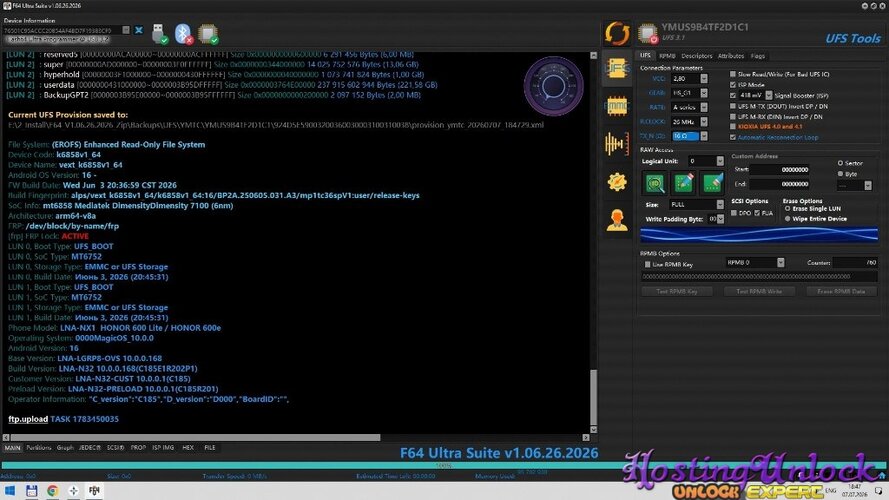Open the Size FULL dropdown
This screenshot has width=889, height=500.
click(719, 205)
